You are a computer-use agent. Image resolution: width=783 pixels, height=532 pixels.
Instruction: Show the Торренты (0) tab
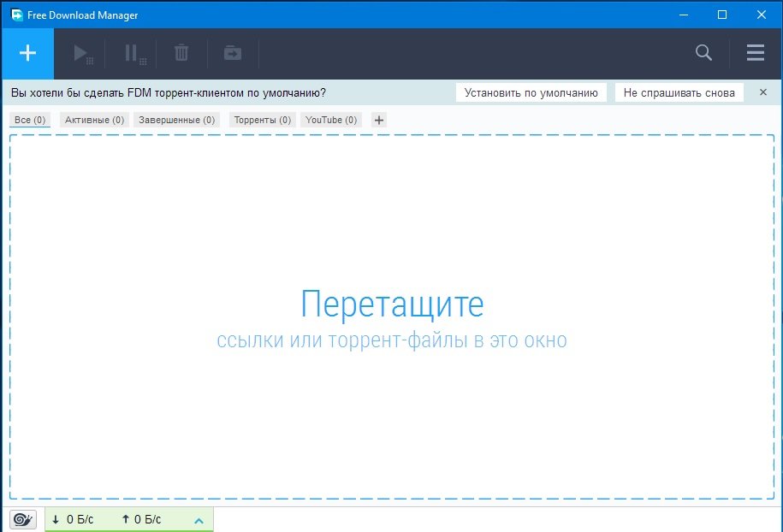click(x=263, y=120)
